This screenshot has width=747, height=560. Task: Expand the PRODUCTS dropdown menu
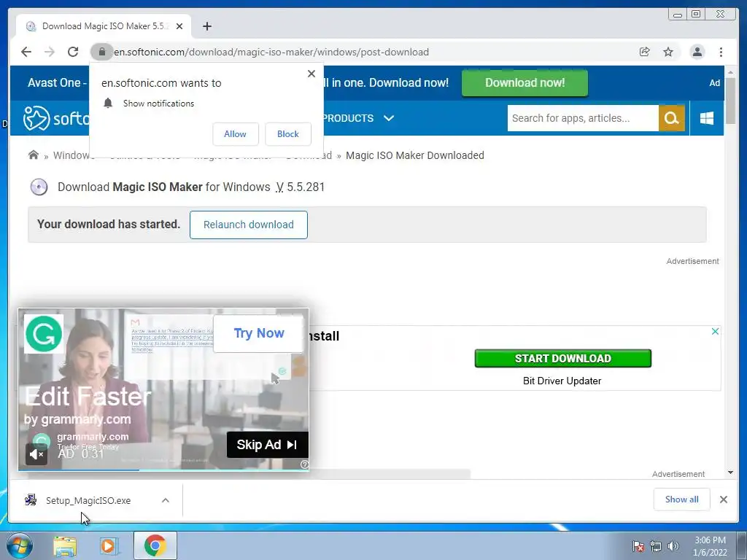click(357, 118)
